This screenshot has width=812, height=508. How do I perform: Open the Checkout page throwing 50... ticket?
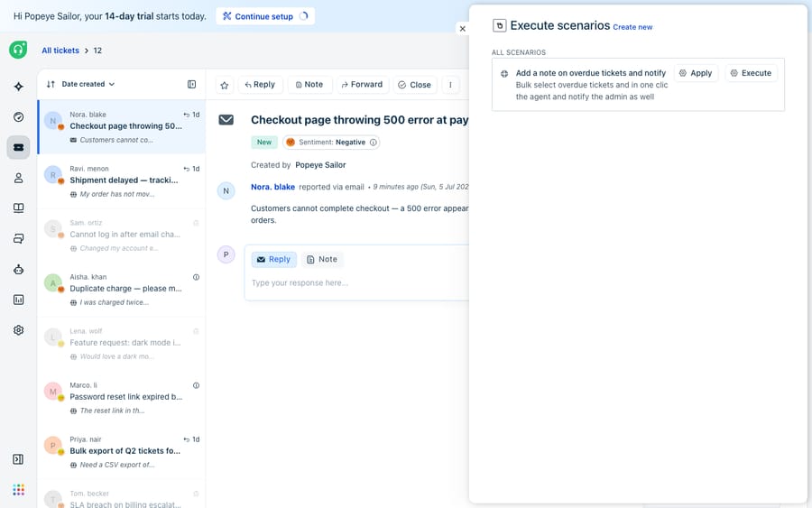click(x=122, y=127)
